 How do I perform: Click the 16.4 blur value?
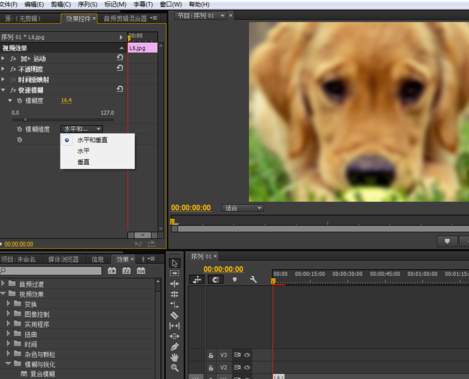click(66, 100)
